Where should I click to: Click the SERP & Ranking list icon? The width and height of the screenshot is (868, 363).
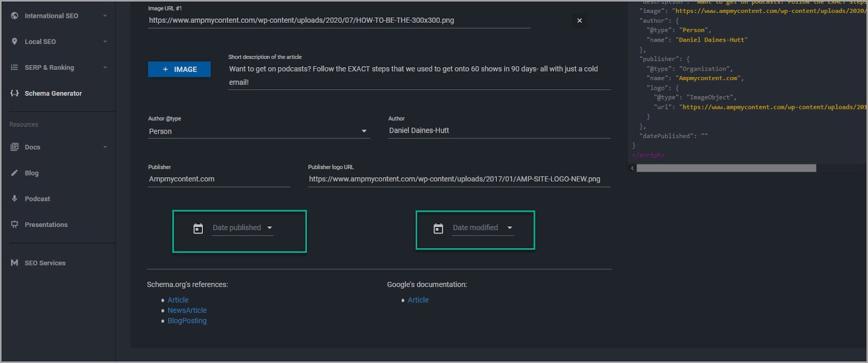(15, 67)
